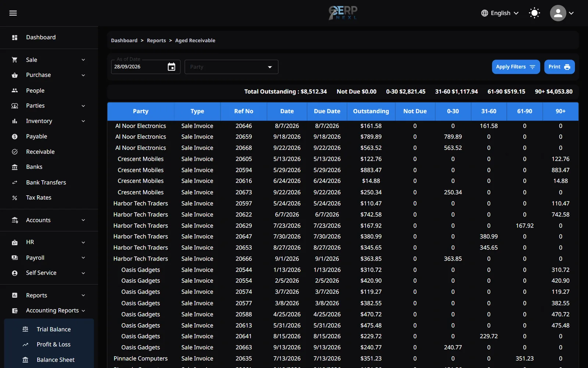Click the Sale cart icon
Image resolution: width=588 pixels, height=368 pixels.
point(15,60)
